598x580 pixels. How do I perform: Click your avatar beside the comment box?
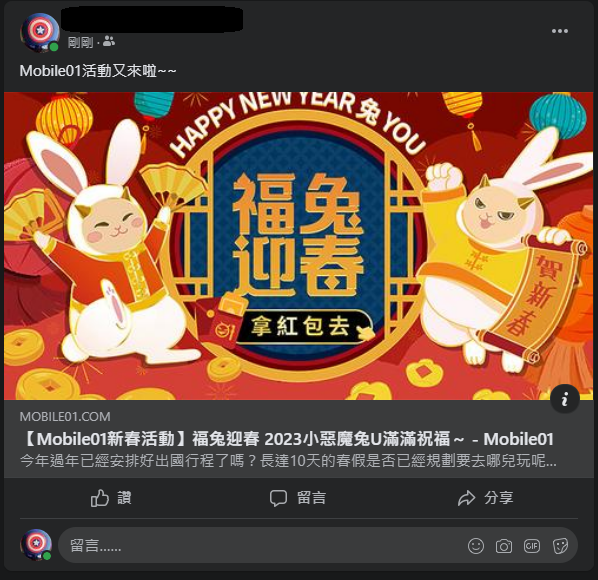pyautogui.click(x=36, y=545)
